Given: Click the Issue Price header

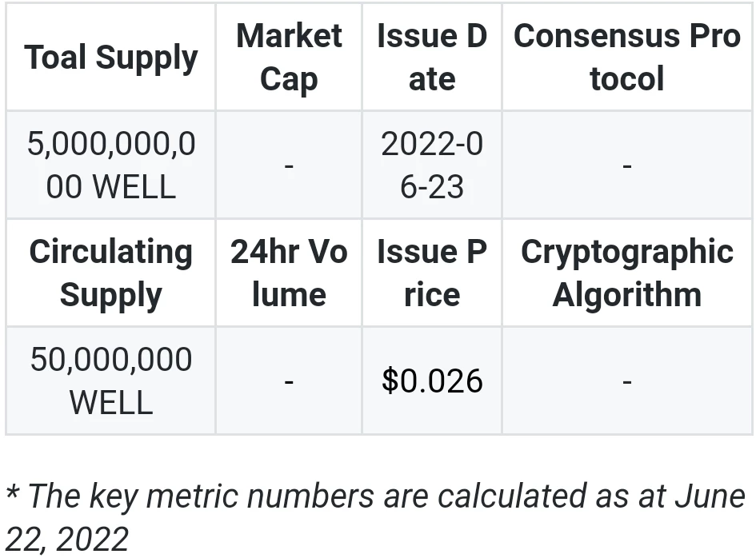Looking at the screenshot, I should pos(432,273).
